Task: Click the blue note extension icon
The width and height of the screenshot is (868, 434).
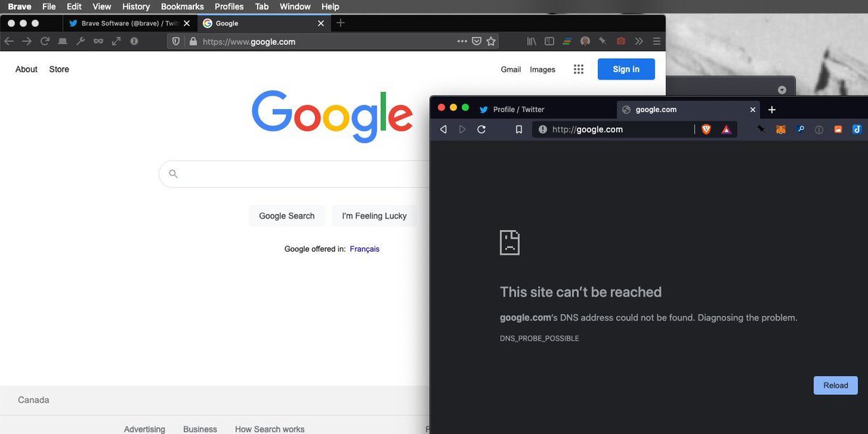Action: (857, 129)
